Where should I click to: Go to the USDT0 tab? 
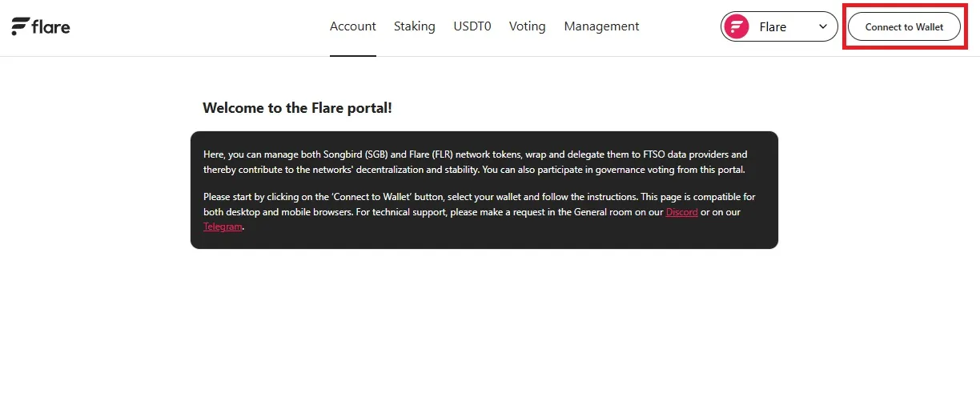[x=472, y=26]
